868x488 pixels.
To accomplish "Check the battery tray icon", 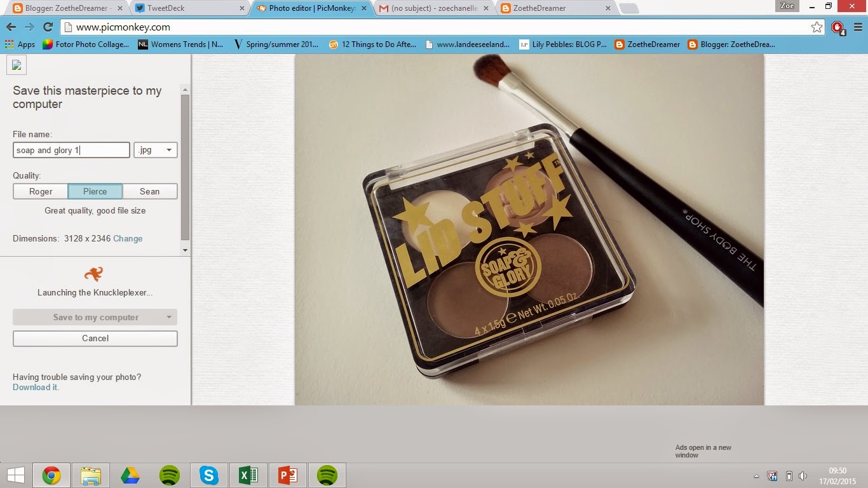I will pos(789,475).
